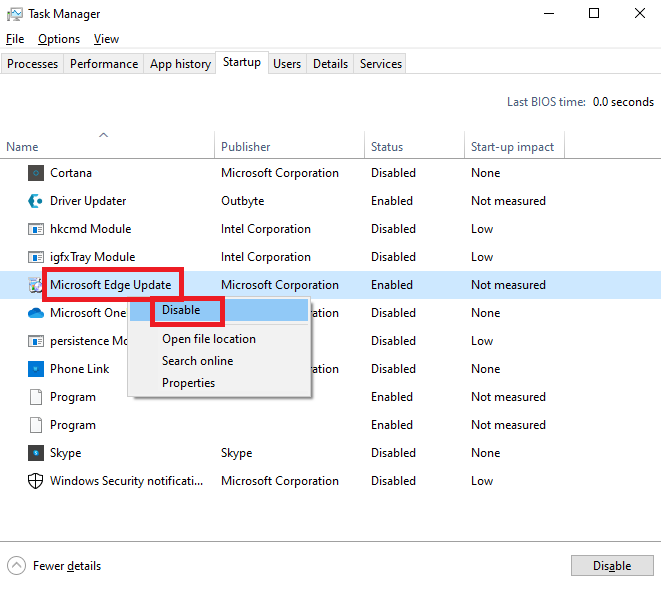This screenshot has height=589, width=661.
Task: Click the Driver Updater icon
Action: coord(36,201)
